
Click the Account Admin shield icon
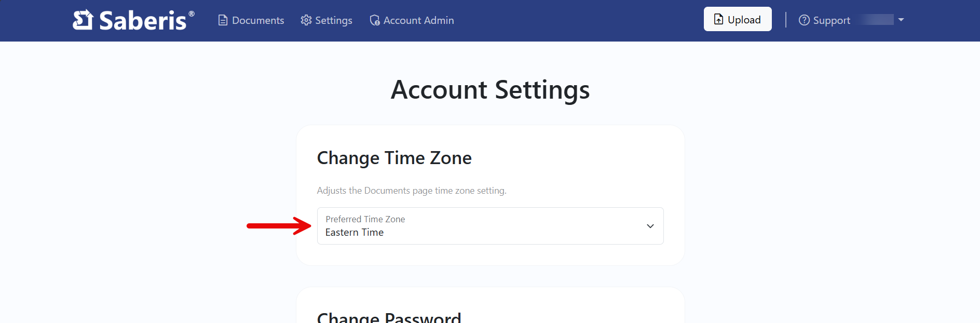click(375, 20)
